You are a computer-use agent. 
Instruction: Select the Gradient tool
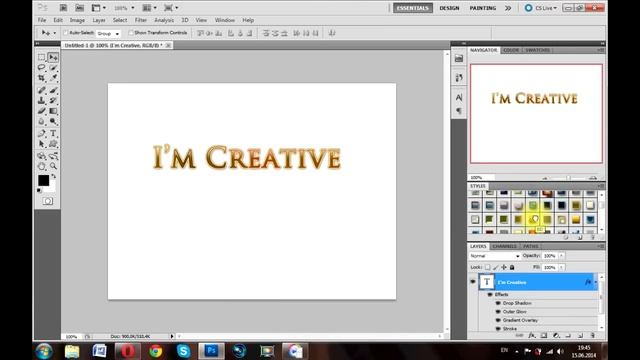(x=53, y=111)
